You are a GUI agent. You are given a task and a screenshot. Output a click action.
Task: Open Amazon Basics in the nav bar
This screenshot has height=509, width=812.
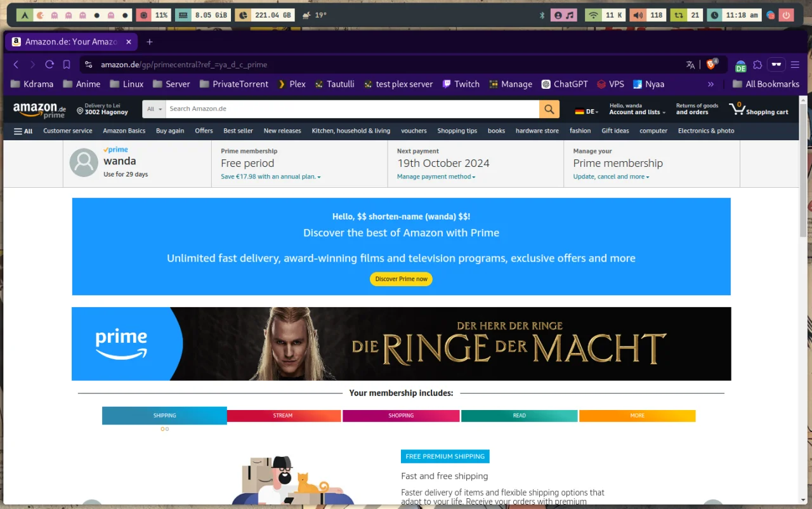[x=124, y=131]
